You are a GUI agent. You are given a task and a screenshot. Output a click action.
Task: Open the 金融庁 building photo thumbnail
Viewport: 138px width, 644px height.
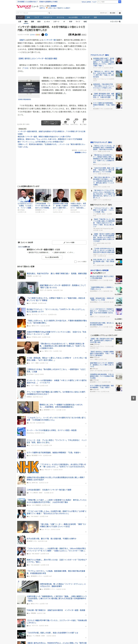coord(29,87)
